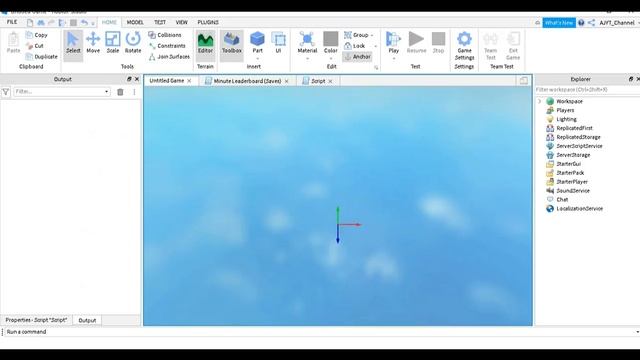Open the FILE menu
This screenshot has width=640, height=360.
point(12,22)
